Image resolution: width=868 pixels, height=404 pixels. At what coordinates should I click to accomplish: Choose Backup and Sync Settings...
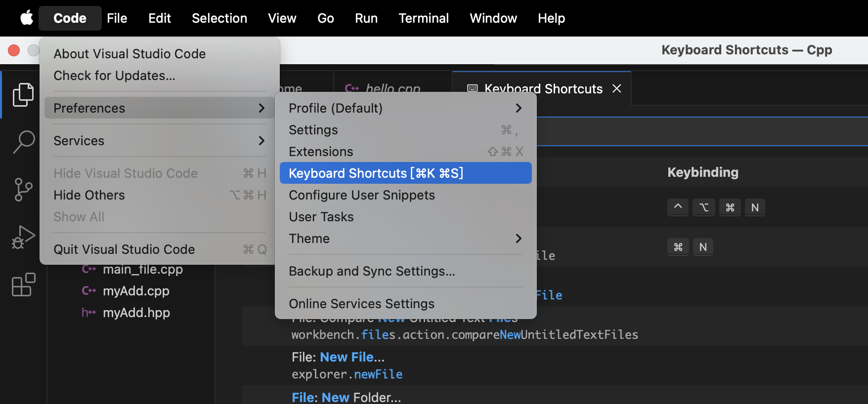pos(406,271)
